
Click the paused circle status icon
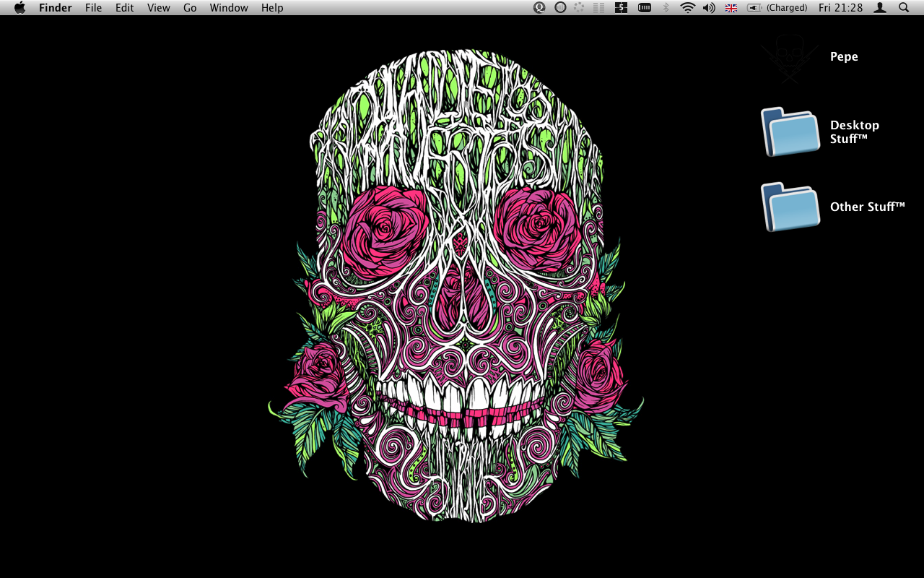point(560,8)
